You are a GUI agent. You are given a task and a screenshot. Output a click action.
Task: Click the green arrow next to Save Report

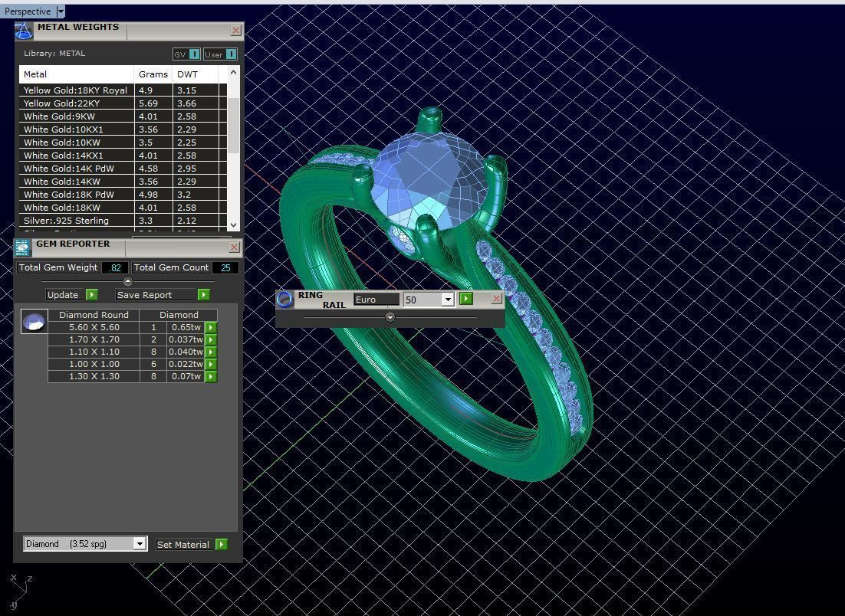click(204, 294)
